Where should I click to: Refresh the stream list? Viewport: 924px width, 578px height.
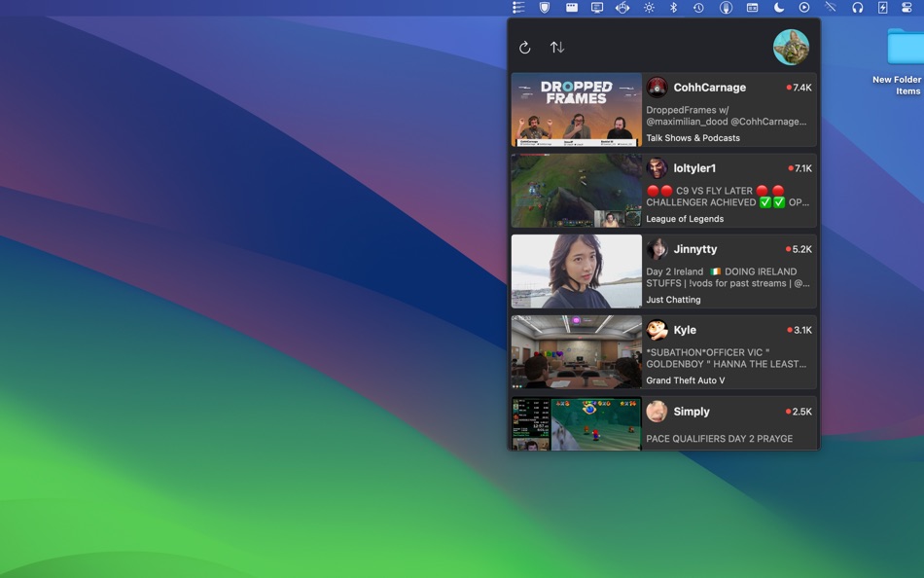(x=525, y=46)
